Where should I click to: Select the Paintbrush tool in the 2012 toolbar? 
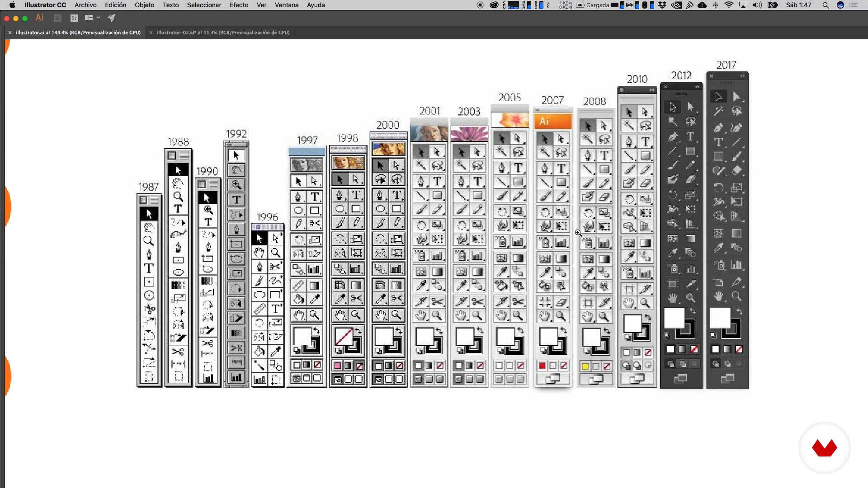click(x=673, y=165)
